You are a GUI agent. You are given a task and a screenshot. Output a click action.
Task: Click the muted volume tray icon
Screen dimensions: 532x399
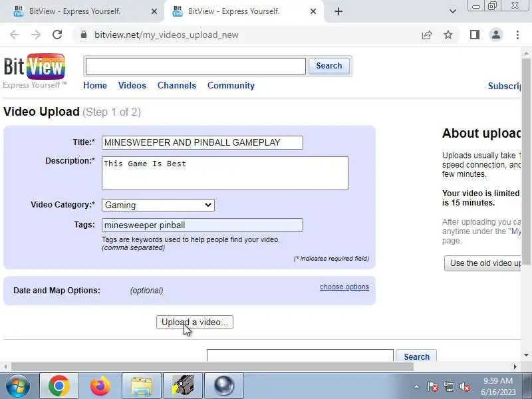click(464, 386)
